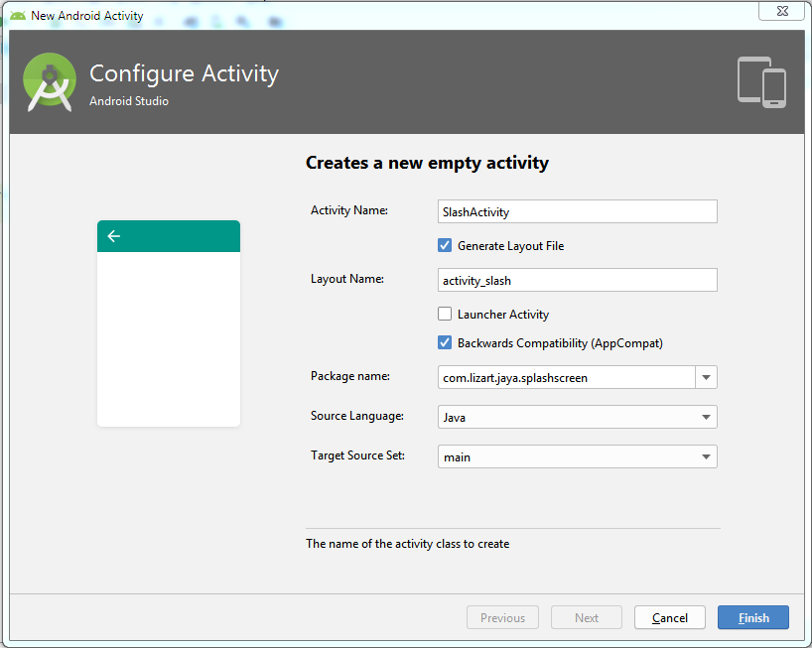The width and height of the screenshot is (812, 648).
Task: Click the phone and tablet form-factor icon
Action: click(x=761, y=82)
